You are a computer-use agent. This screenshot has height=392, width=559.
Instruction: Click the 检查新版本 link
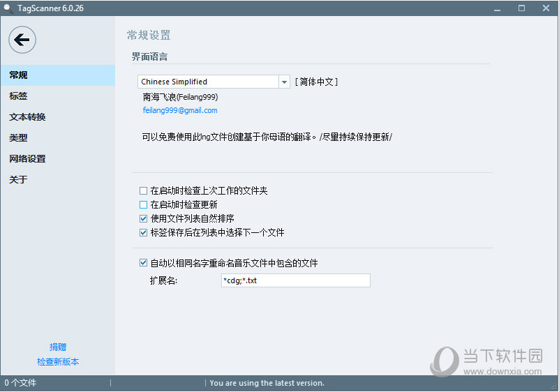[x=58, y=362]
